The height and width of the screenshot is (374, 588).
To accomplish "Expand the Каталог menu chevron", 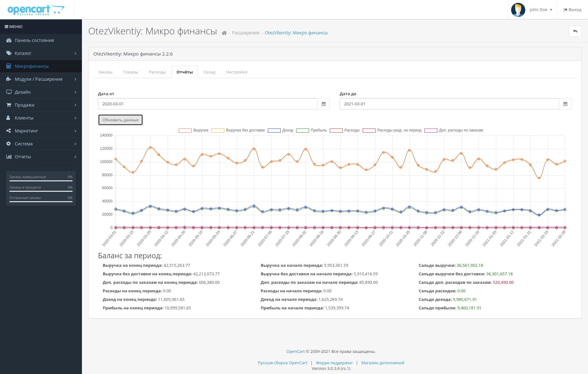I will (x=75, y=53).
